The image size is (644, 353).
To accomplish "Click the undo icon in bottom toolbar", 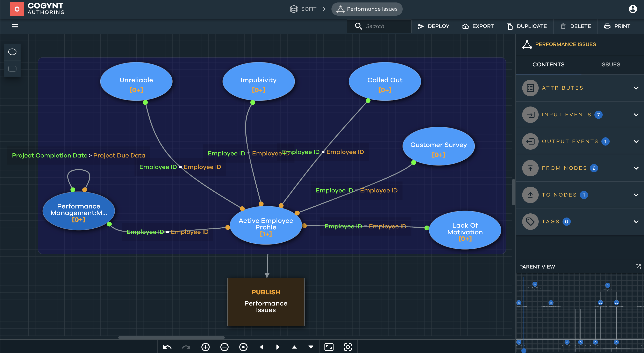I will [167, 347].
